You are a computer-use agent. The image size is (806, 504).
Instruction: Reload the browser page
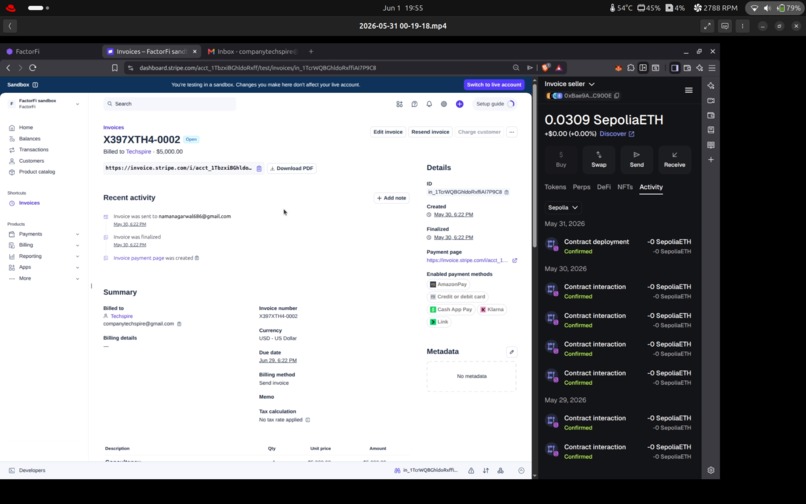tap(32, 67)
